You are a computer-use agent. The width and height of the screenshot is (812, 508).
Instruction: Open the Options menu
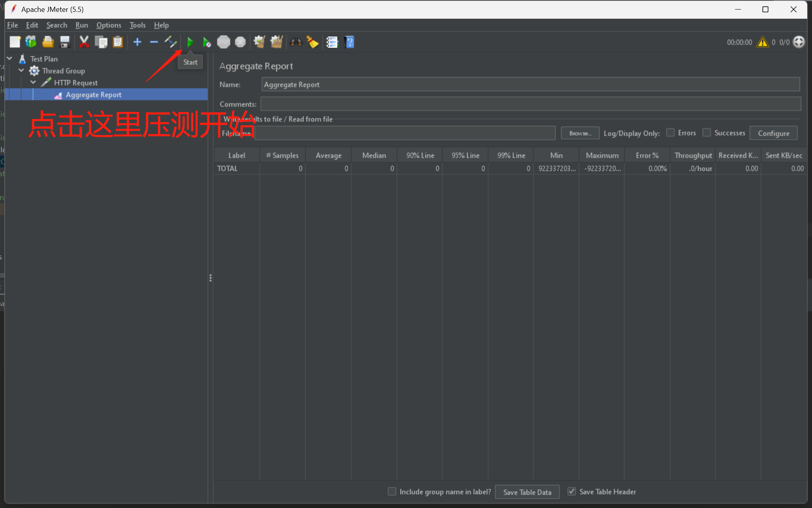click(x=109, y=25)
